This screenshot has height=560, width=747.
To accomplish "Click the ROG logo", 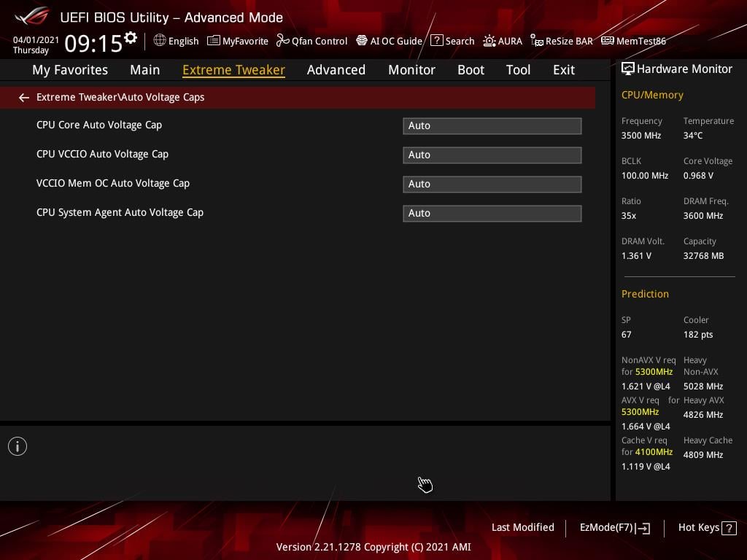I will (x=32, y=16).
